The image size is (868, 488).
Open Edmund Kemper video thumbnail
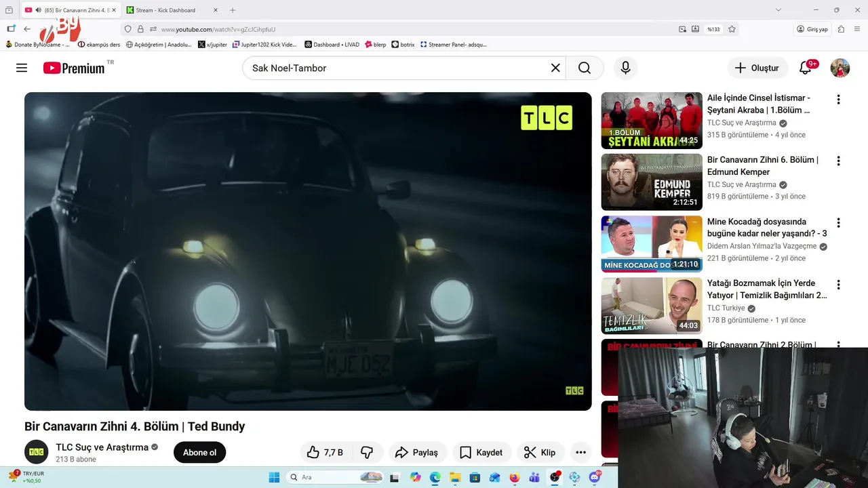point(652,182)
